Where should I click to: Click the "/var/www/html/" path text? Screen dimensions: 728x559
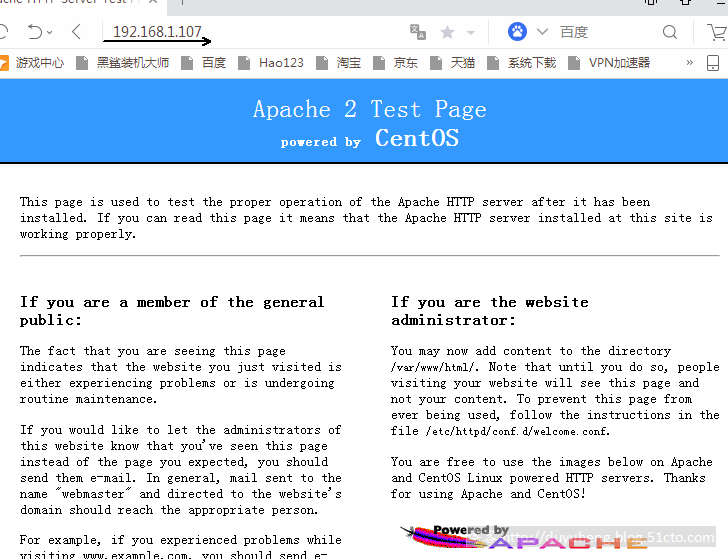(x=434, y=367)
